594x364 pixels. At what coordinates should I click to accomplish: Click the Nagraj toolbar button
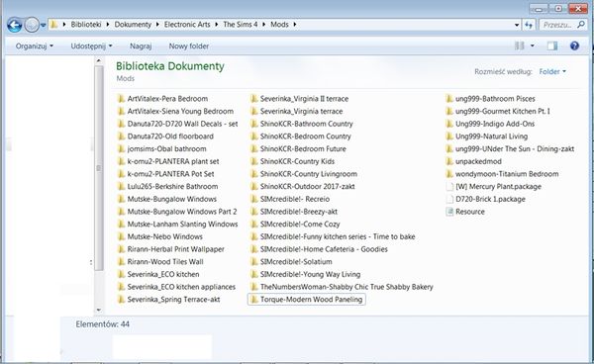141,46
